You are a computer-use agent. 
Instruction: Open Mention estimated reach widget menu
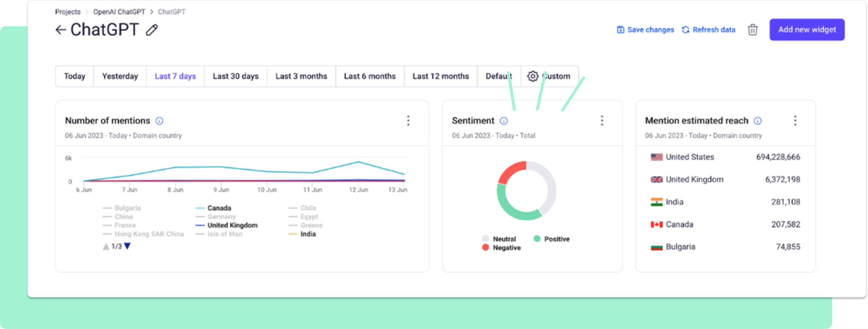795,121
